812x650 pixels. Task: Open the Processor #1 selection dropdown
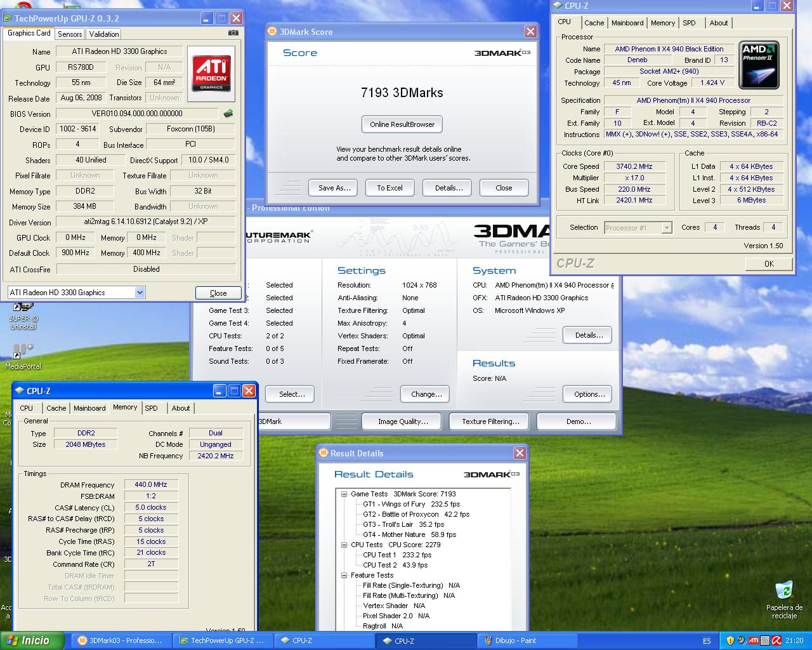tap(666, 228)
